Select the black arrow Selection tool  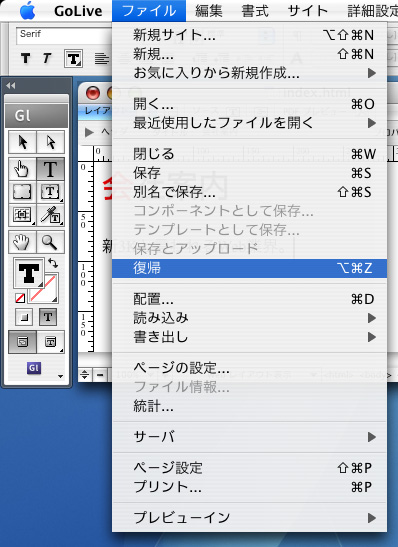(22, 142)
